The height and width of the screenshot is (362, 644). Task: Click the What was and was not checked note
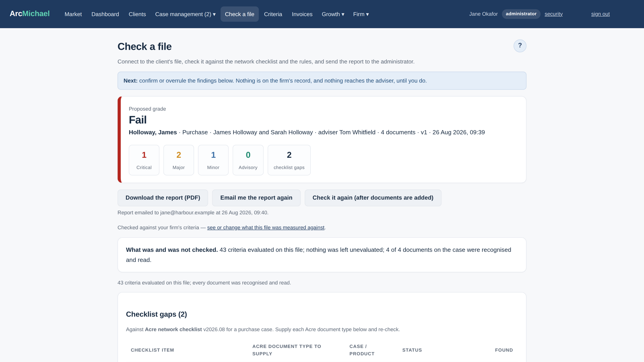pos(322,255)
